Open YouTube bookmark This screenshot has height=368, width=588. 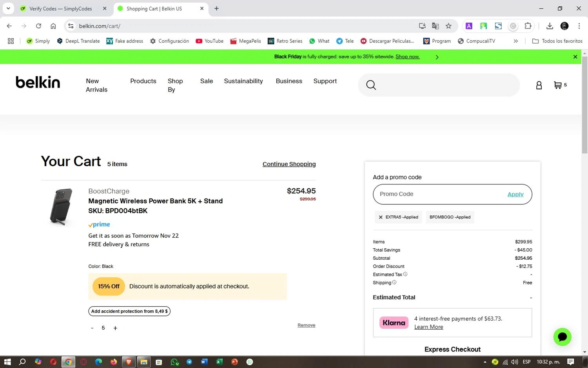pos(210,41)
